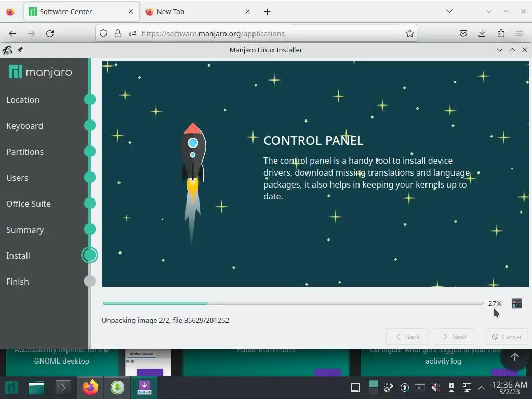Select the Install step in sidebar
This screenshot has height=399, width=532.
pyautogui.click(x=18, y=256)
